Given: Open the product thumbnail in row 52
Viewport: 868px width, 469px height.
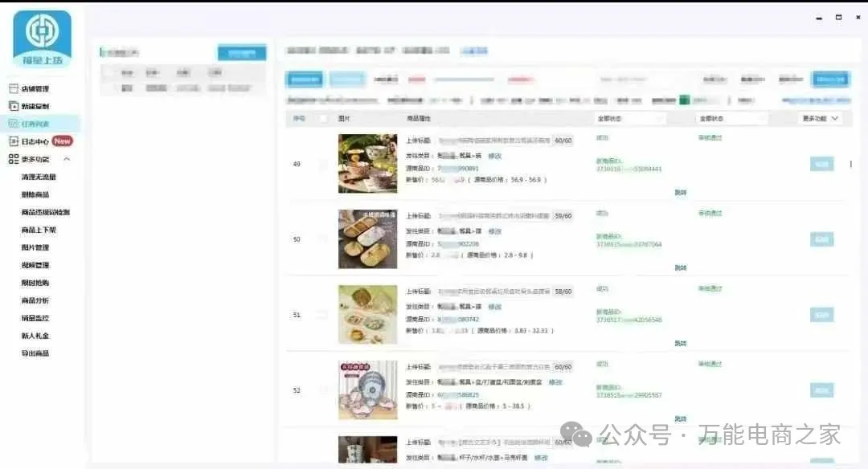Looking at the screenshot, I should point(367,390).
